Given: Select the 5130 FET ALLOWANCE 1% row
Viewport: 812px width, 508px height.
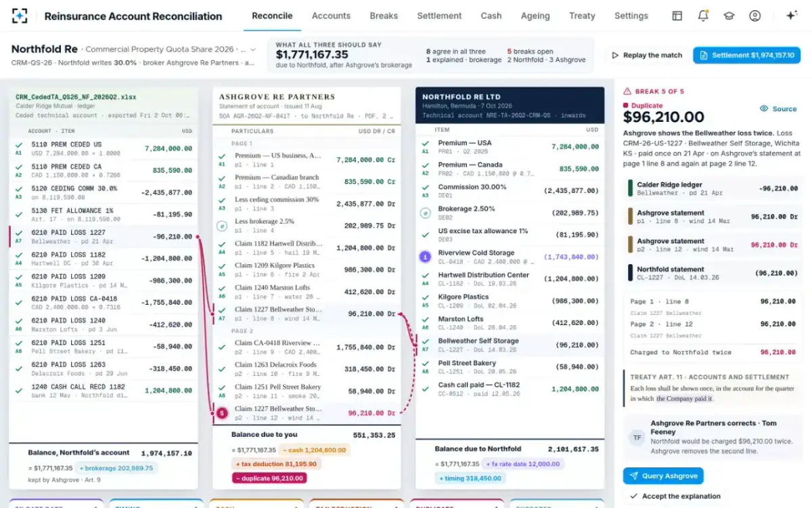Looking at the screenshot, I should point(104,215).
